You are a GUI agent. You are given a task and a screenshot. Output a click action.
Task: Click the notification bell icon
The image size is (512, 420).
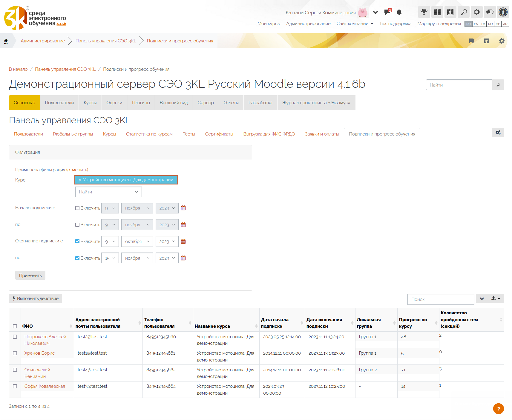pos(399,12)
